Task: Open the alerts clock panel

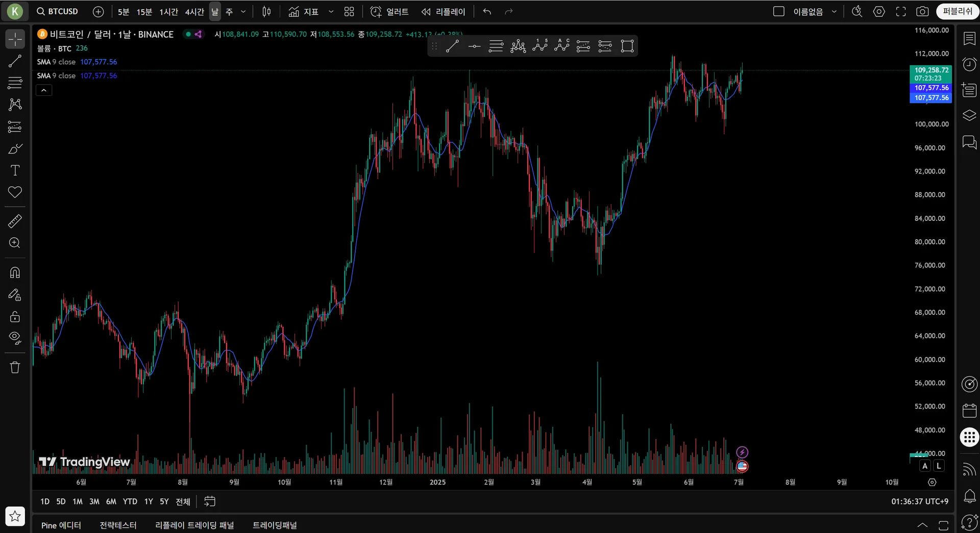Action: 969,64
